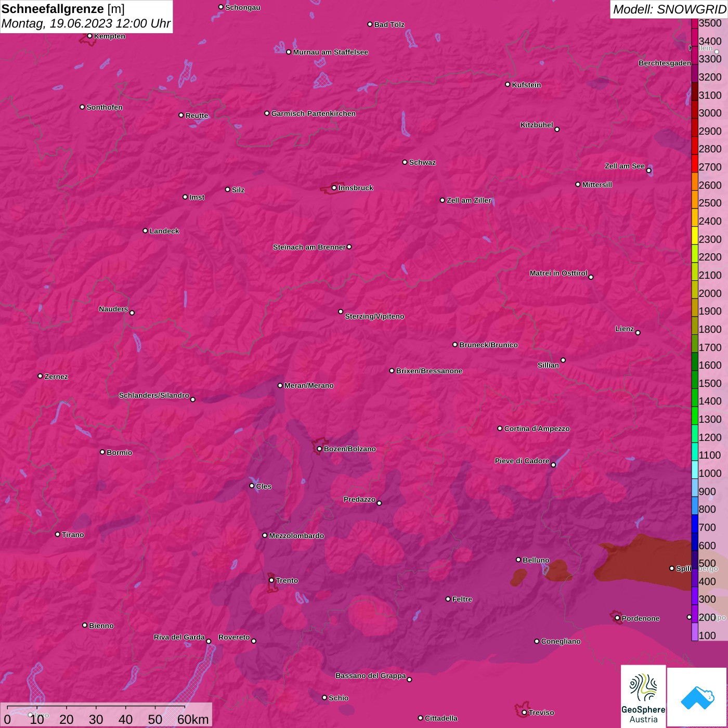Click the Kempten city marker
Viewport: 728px width, 728px height.
tap(90, 36)
